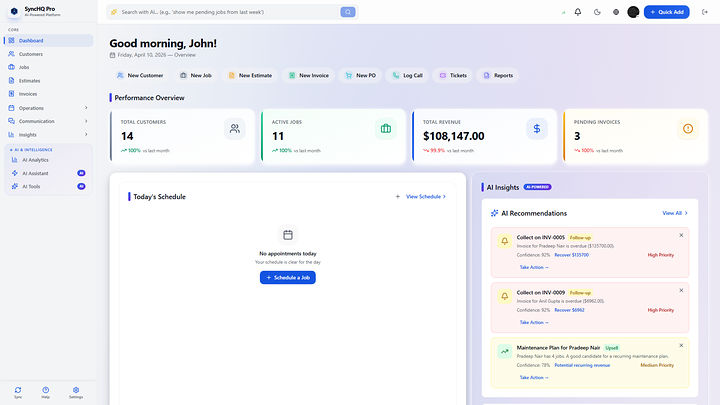This screenshot has height=405, width=720.
Task: Click trend icon on Maintenance Plan card
Action: pyautogui.click(x=505, y=351)
